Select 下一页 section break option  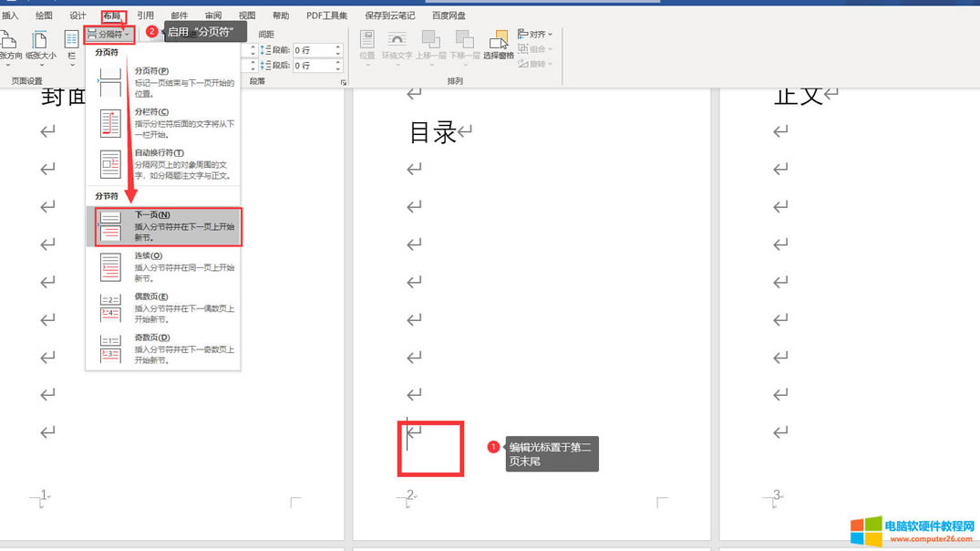click(x=164, y=226)
